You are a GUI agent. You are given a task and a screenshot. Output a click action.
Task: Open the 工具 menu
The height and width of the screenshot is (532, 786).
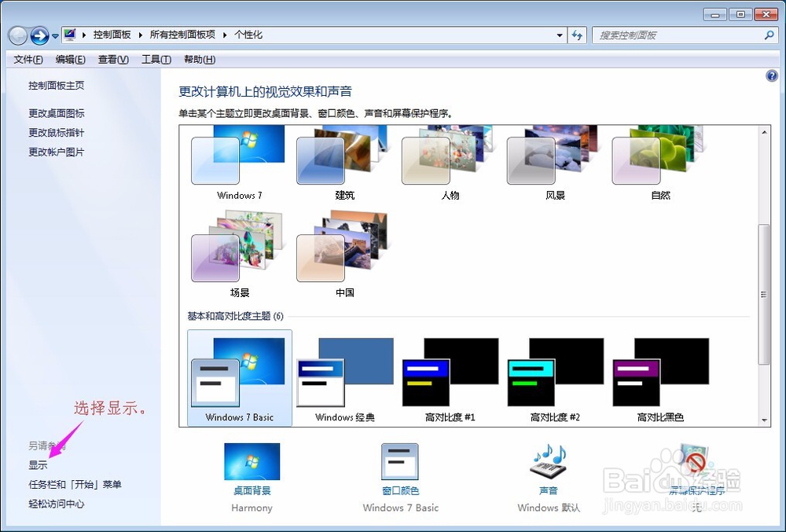(155, 59)
